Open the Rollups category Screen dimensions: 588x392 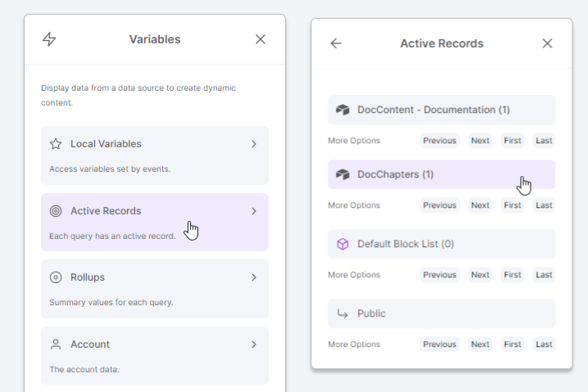(x=155, y=289)
